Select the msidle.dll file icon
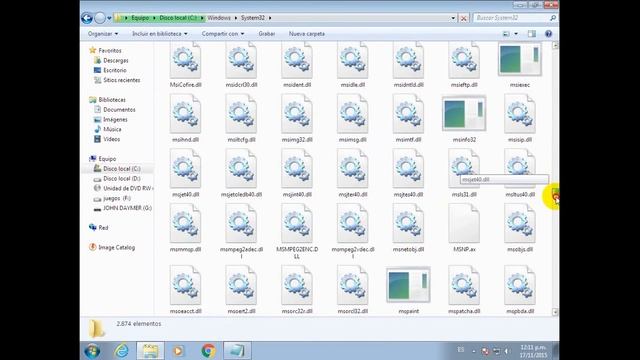This screenshot has height=360, width=640. point(352,60)
